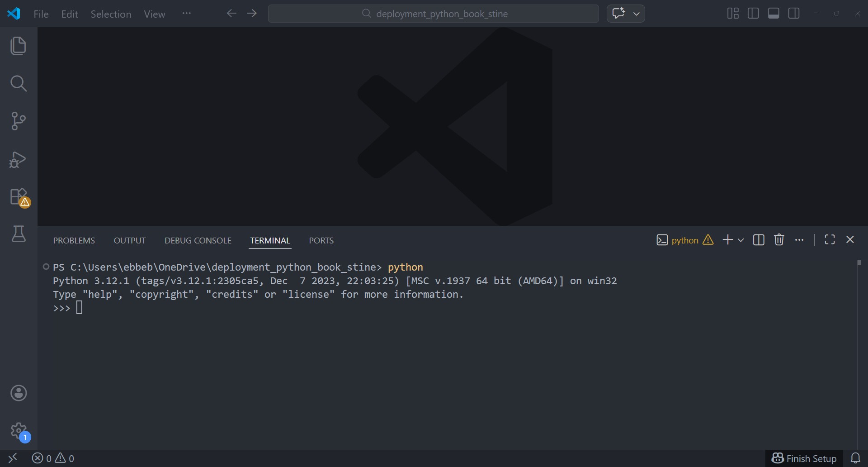Kill terminal using the trash icon
Viewport: 868px width, 467px height.
coord(778,240)
